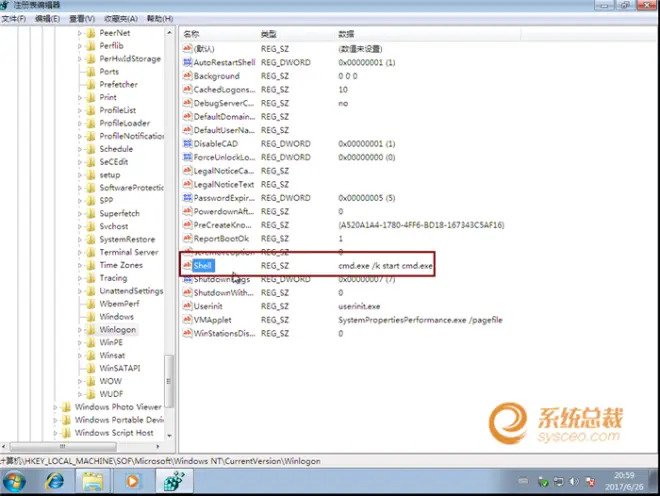Click the Registry Editor taskbar icon
The width and height of the screenshot is (660, 496).
(174, 481)
